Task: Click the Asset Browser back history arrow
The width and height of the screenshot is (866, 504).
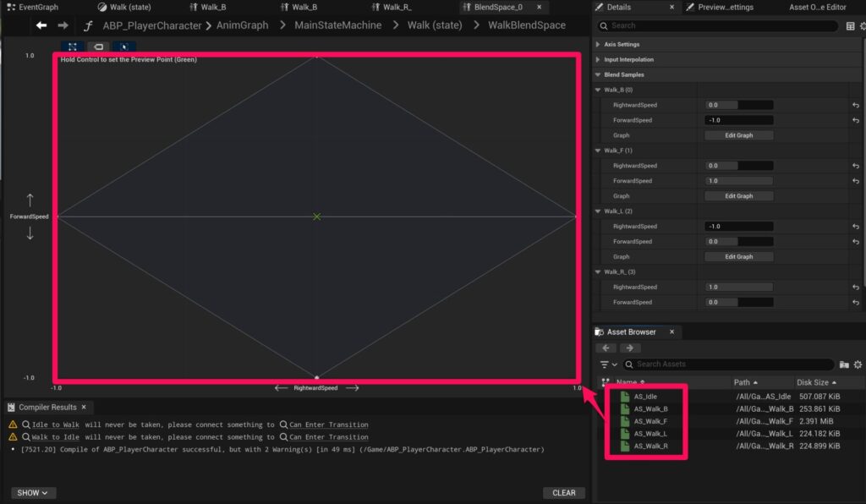Action: coord(606,348)
